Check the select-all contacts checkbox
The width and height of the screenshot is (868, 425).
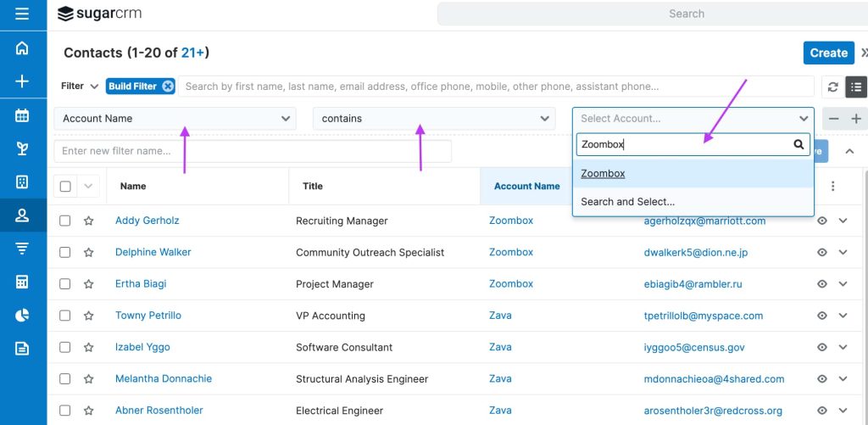pyautogui.click(x=65, y=186)
